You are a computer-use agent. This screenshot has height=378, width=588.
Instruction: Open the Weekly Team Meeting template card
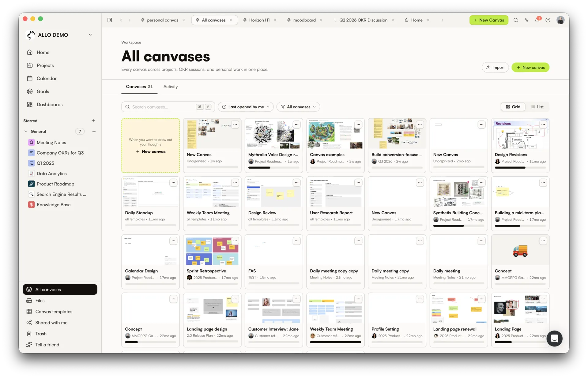point(212,203)
